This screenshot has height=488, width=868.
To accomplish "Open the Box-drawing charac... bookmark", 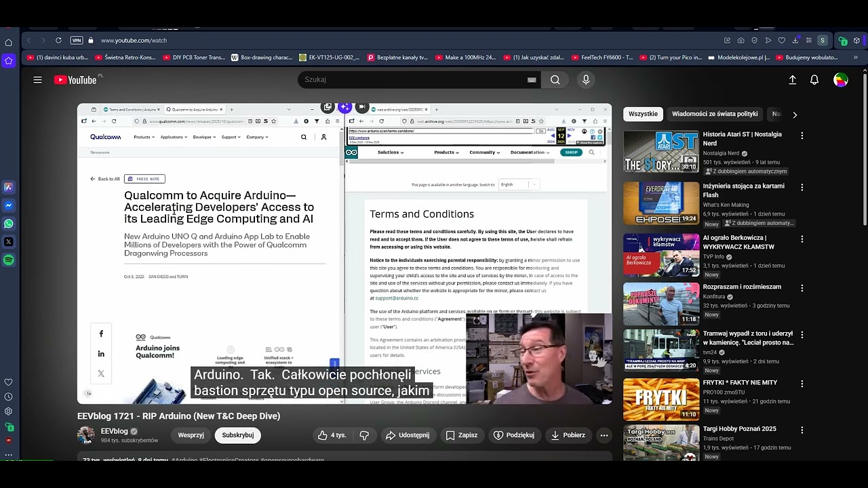I will click(x=262, y=58).
